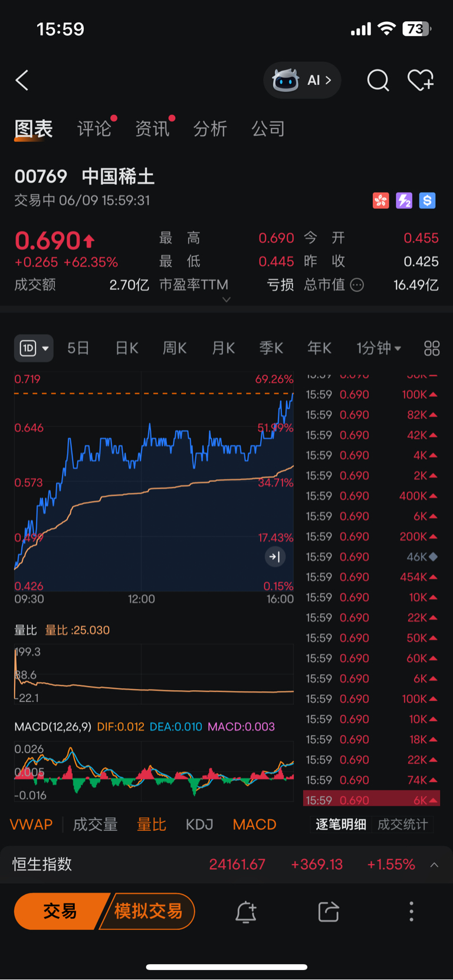453x980 pixels.
Task: Select the 年K chart period
Action: pos(319,348)
